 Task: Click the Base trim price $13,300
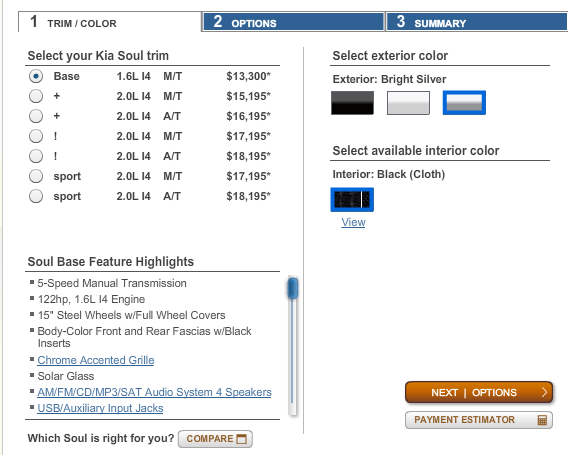248,76
